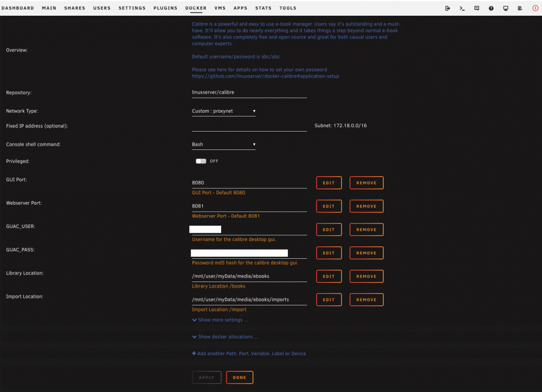
Task: Expand Show more settings
Action: point(220,320)
